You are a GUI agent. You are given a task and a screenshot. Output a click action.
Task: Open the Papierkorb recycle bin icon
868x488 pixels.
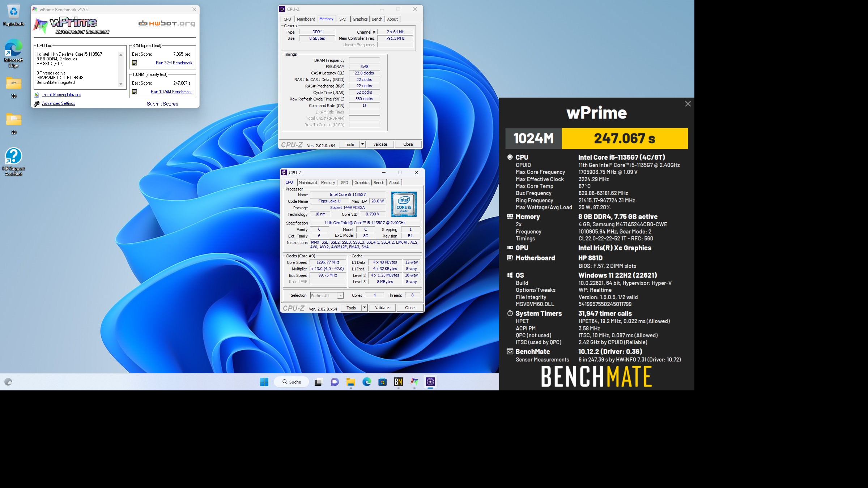tap(13, 14)
